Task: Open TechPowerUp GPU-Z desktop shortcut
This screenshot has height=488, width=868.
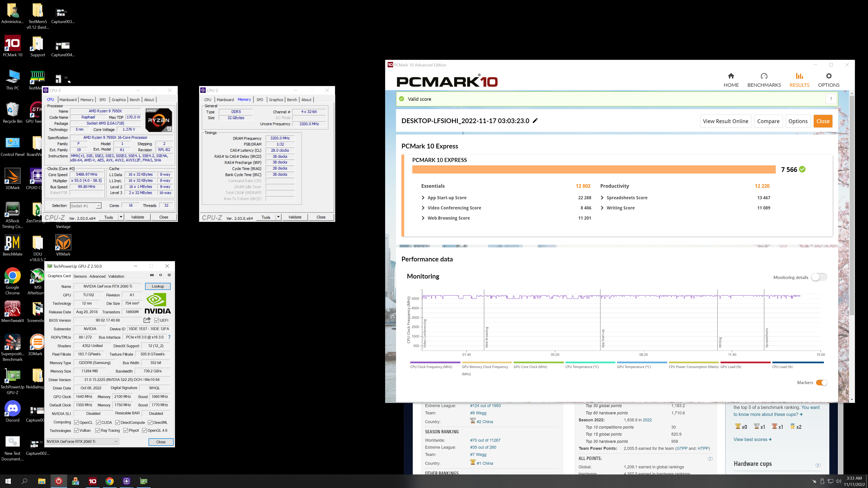Action: [x=12, y=381]
